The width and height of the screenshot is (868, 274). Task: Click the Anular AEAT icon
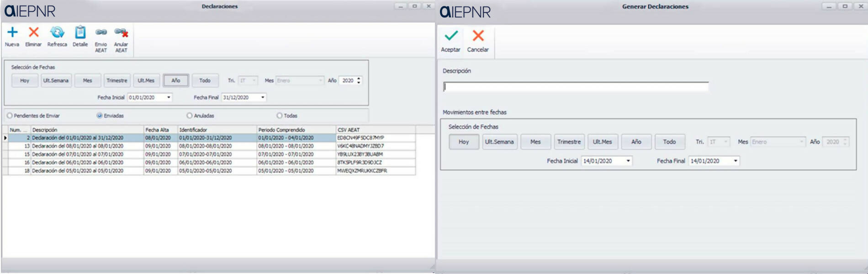point(121,32)
